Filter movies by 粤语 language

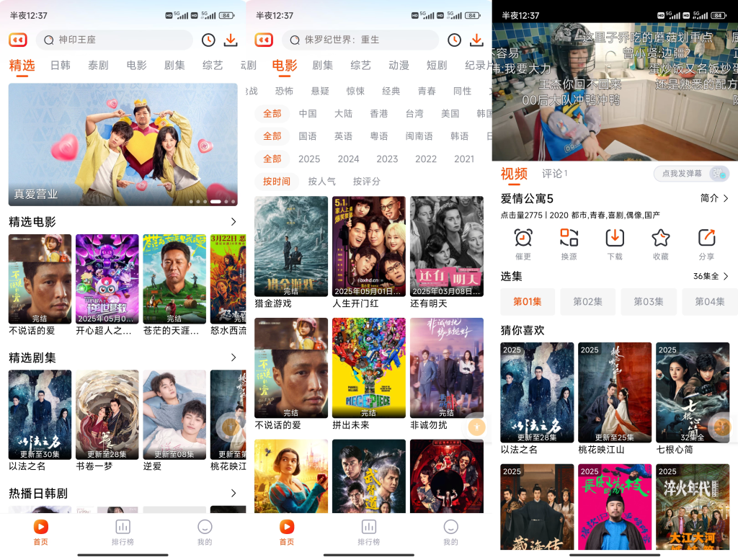(379, 136)
